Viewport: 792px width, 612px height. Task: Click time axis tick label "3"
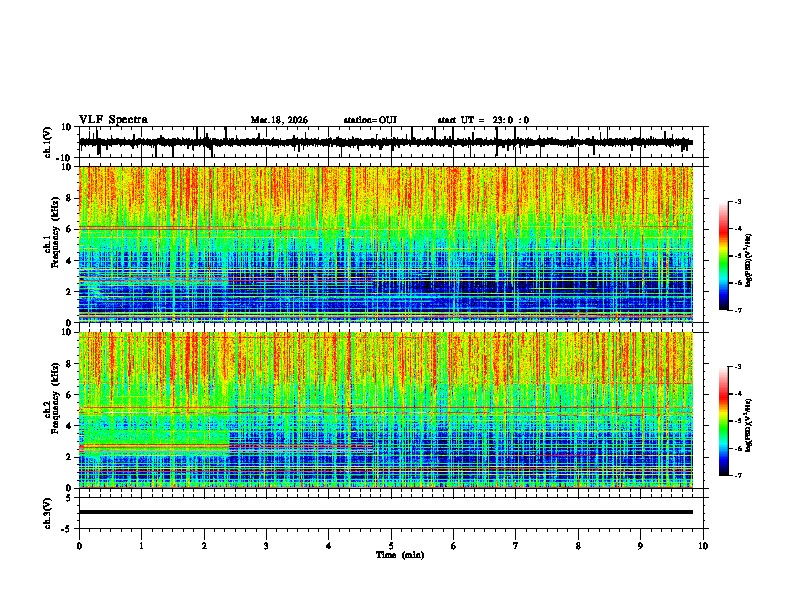pos(266,546)
